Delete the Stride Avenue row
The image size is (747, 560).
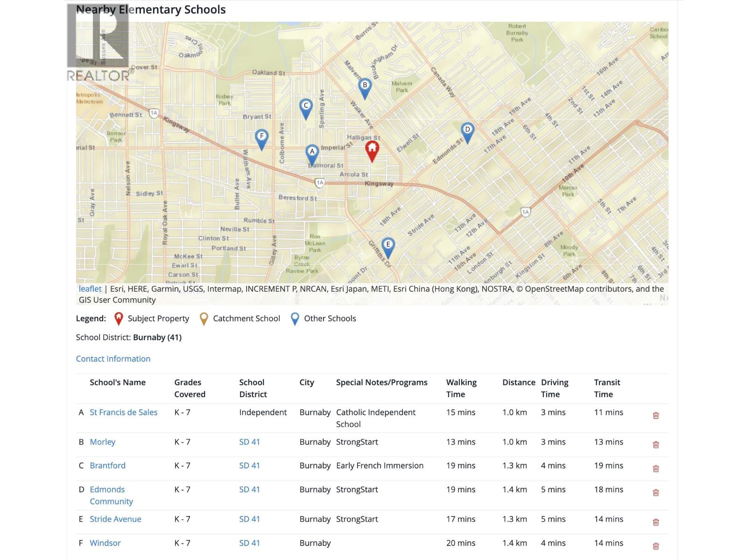pyautogui.click(x=655, y=522)
